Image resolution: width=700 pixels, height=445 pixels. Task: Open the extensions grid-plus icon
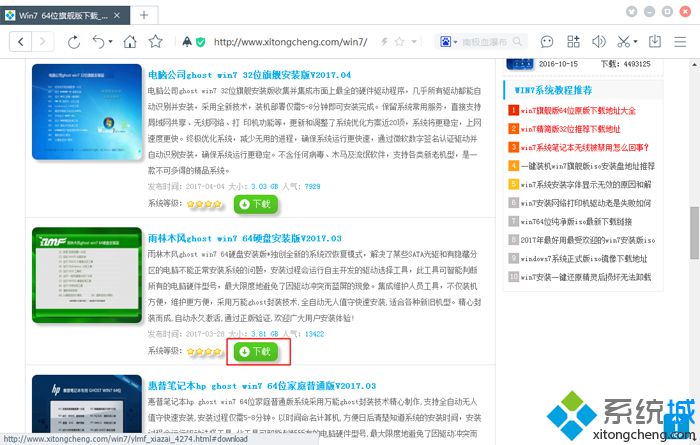[573, 42]
